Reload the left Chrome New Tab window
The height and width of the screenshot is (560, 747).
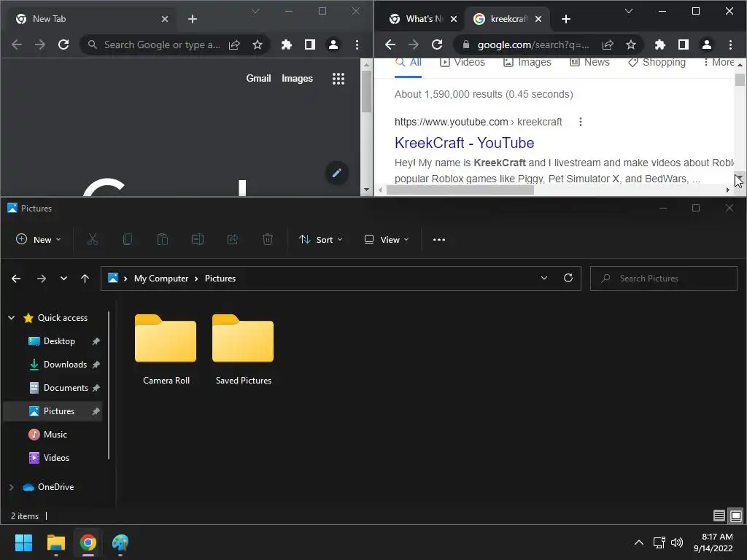click(63, 44)
